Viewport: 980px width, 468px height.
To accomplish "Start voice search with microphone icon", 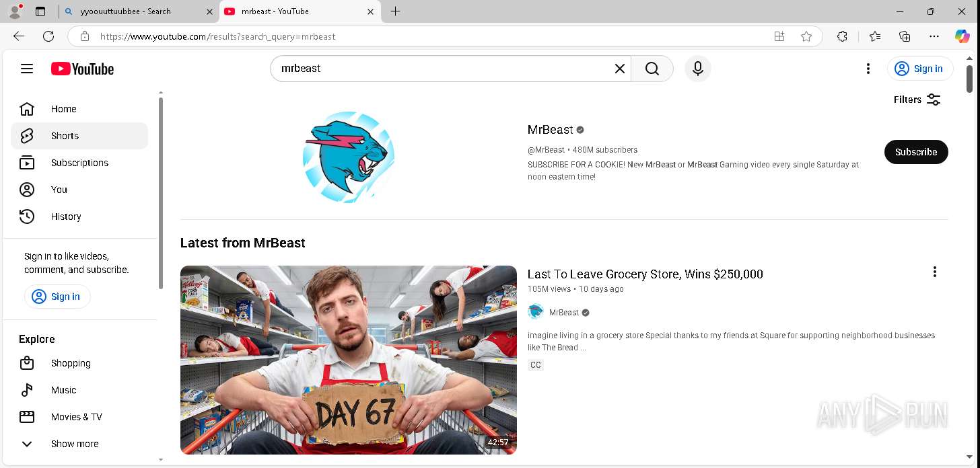I will (x=698, y=69).
